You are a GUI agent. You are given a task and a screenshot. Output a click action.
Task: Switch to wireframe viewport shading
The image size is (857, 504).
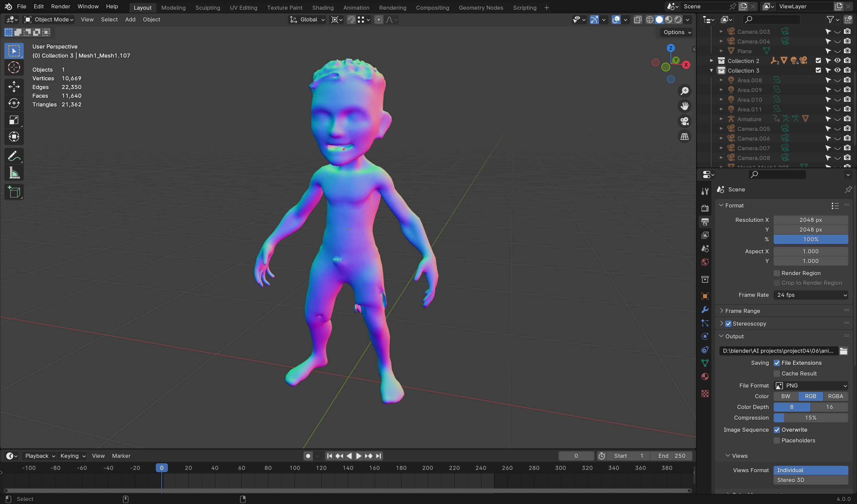(x=649, y=20)
